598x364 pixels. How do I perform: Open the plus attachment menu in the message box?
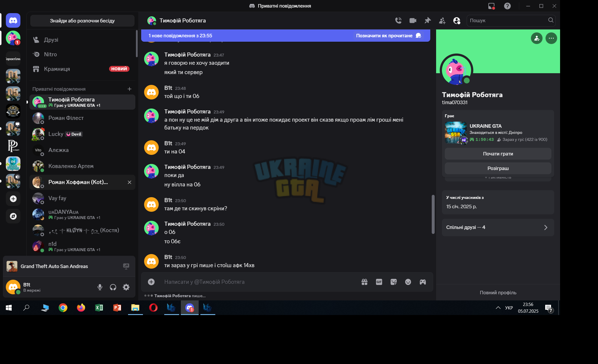[x=151, y=282]
